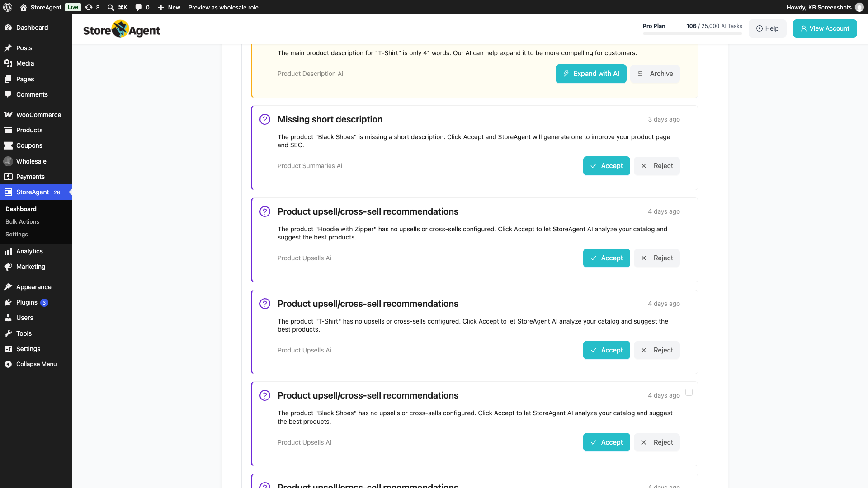
Task: Click the AI Tasks usage progress bar
Action: (692, 33)
